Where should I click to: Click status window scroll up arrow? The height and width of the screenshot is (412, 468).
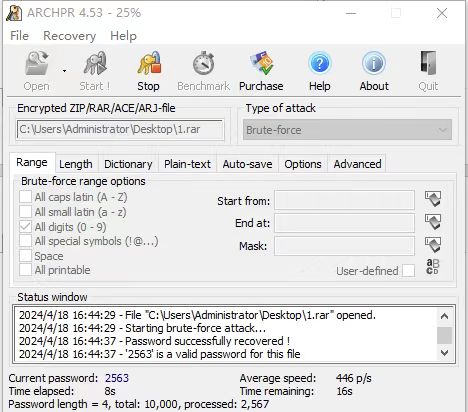click(x=444, y=316)
